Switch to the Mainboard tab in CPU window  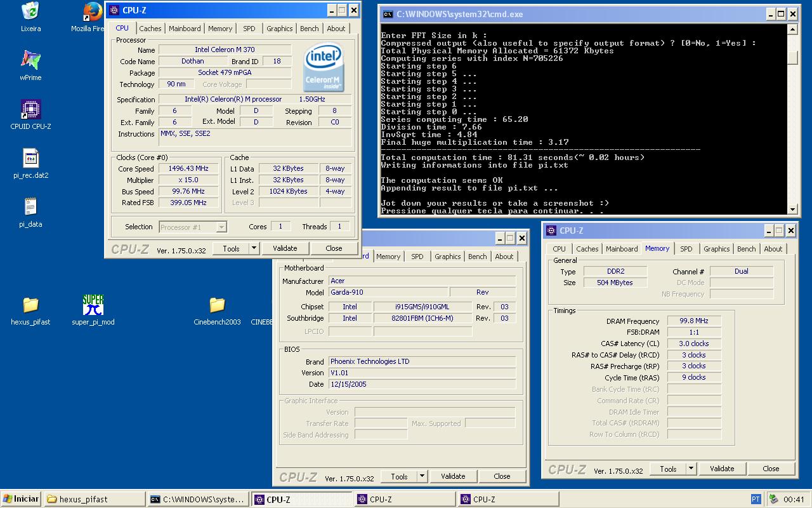pyautogui.click(x=185, y=29)
